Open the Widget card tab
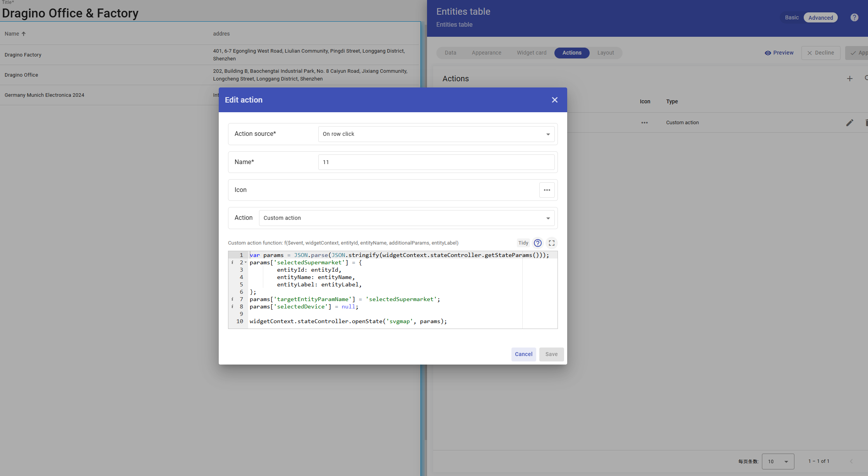 pyautogui.click(x=532, y=53)
